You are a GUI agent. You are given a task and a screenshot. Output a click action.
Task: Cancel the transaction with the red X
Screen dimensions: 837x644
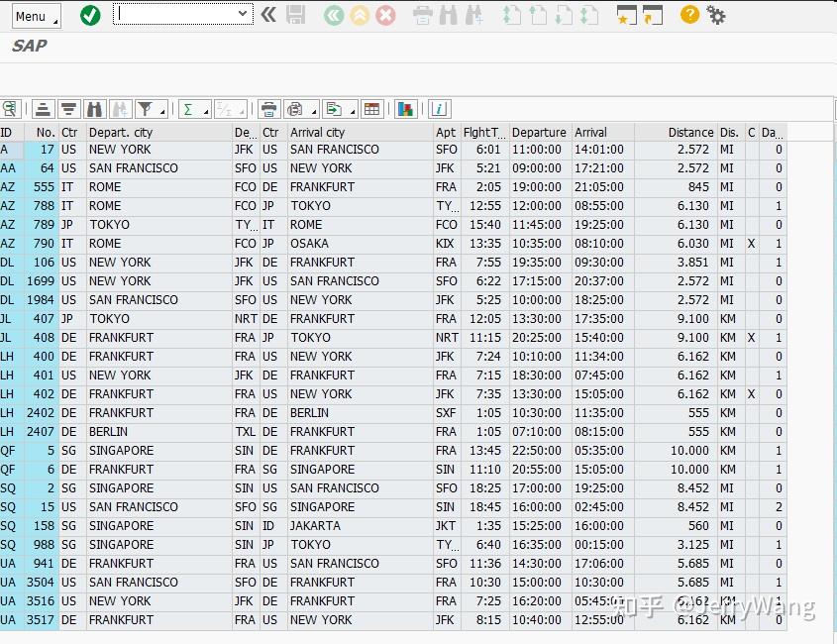click(385, 14)
